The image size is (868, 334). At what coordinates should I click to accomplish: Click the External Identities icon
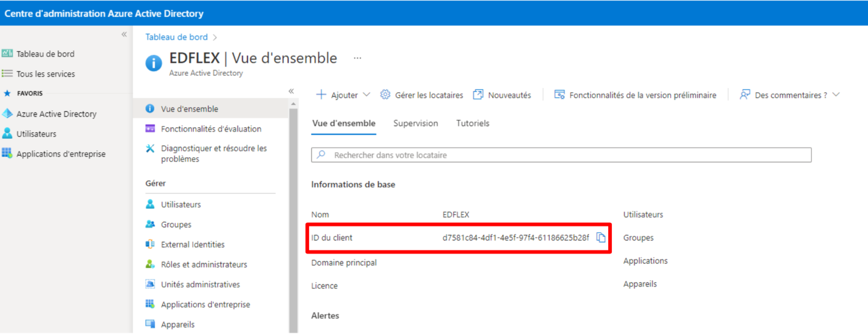(150, 244)
